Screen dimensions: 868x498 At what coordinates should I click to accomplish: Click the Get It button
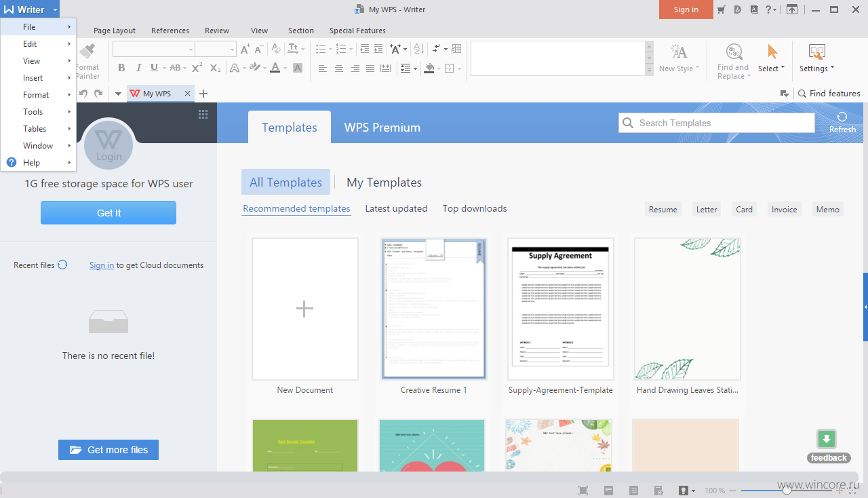point(108,212)
